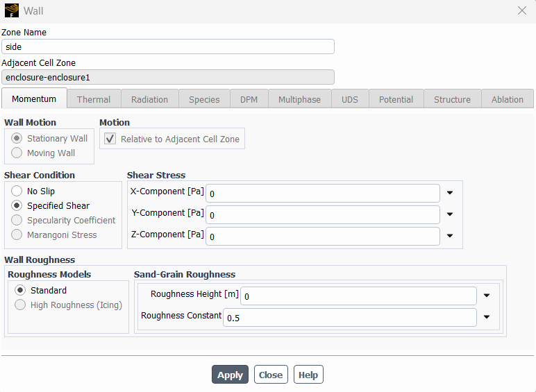Click the Zone Name text field
536x392 pixels.
click(x=168, y=47)
